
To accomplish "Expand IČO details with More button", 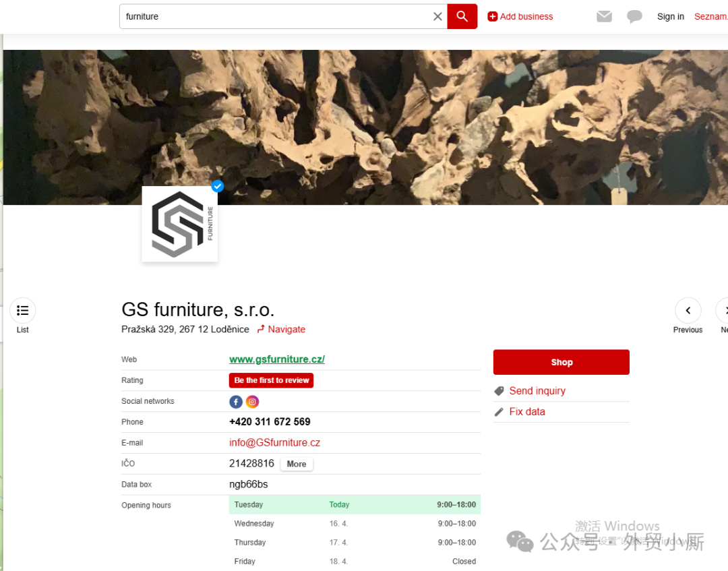I will coord(296,464).
